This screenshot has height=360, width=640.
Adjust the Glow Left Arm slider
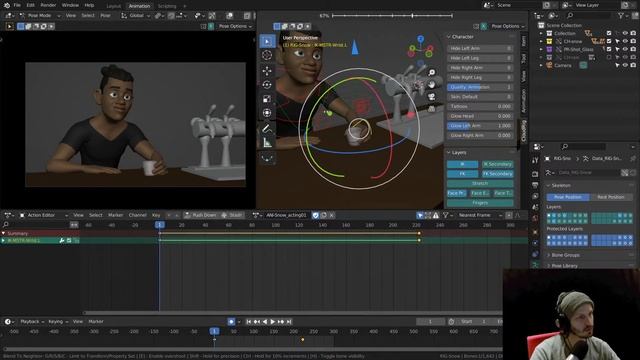tap(480, 126)
